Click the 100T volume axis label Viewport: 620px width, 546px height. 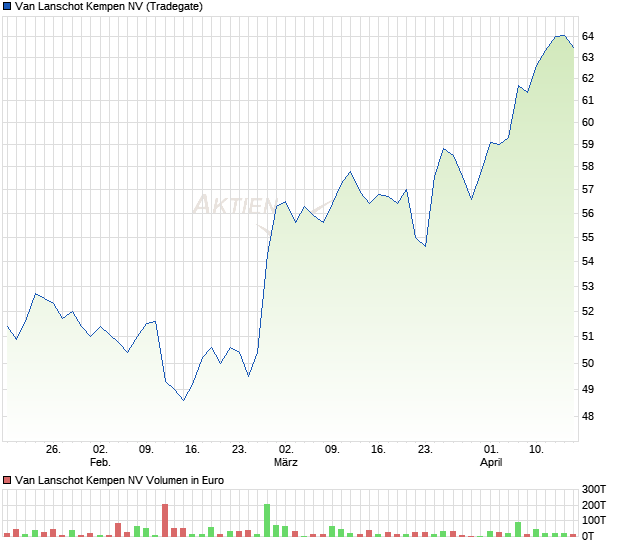click(x=594, y=520)
